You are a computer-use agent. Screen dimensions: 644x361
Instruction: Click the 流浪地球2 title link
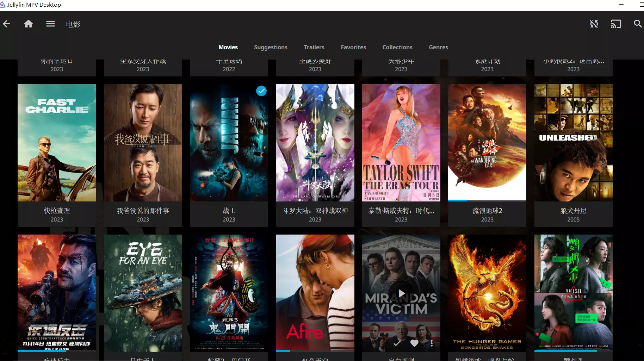point(487,211)
